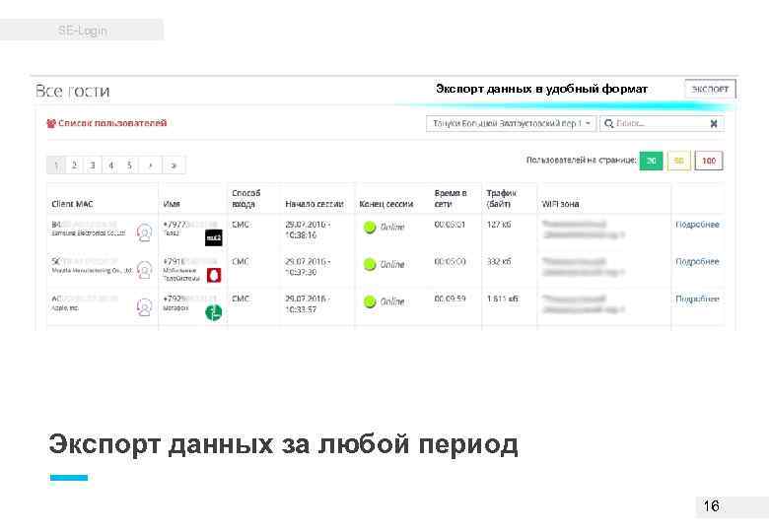Open Подробнее link for Samsung row
The height and width of the screenshot is (532, 769).
697,225
